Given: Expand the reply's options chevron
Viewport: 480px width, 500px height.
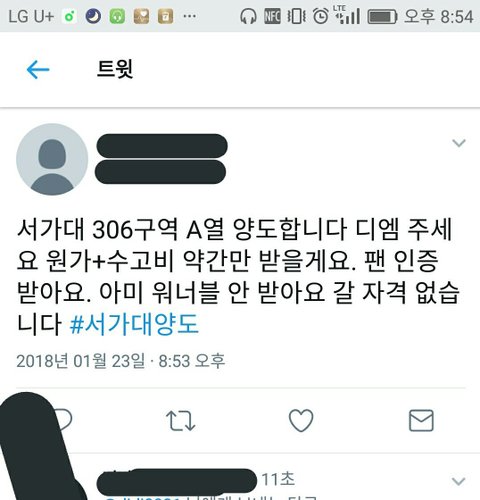Looking at the screenshot, I should (458, 481).
